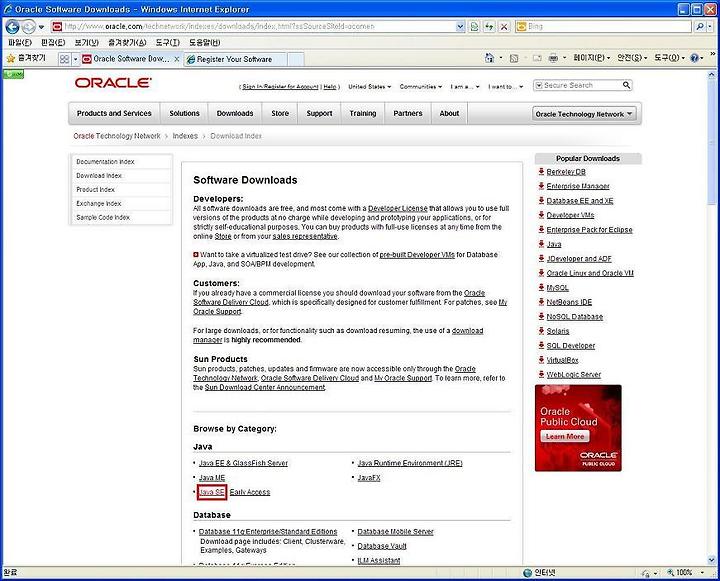Click the page vertical scrollbar down arrow
The height and width of the screenshot is (581, 720).
click(x=712, y=560)
